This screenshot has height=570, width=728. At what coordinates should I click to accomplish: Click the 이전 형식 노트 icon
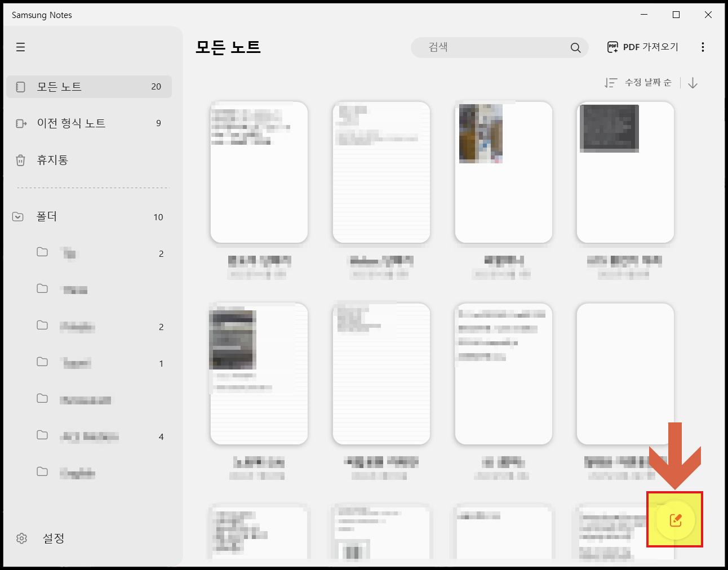[x=21, y=123]
